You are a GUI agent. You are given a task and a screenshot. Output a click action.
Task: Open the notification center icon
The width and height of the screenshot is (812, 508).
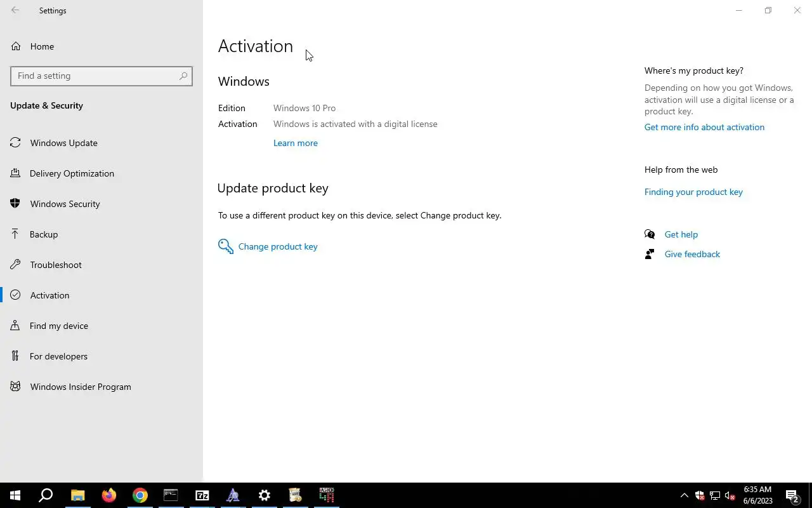[792, 495]
